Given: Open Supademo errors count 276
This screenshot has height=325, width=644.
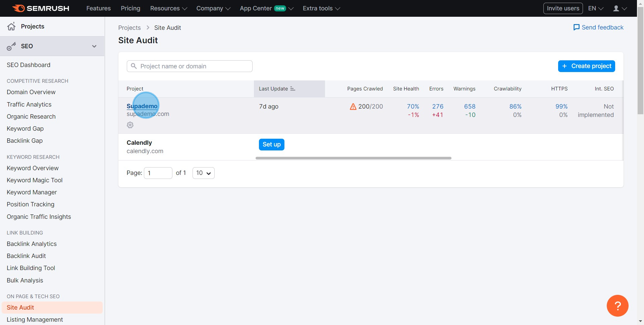Looking at the screenshot, I should 438,107.
